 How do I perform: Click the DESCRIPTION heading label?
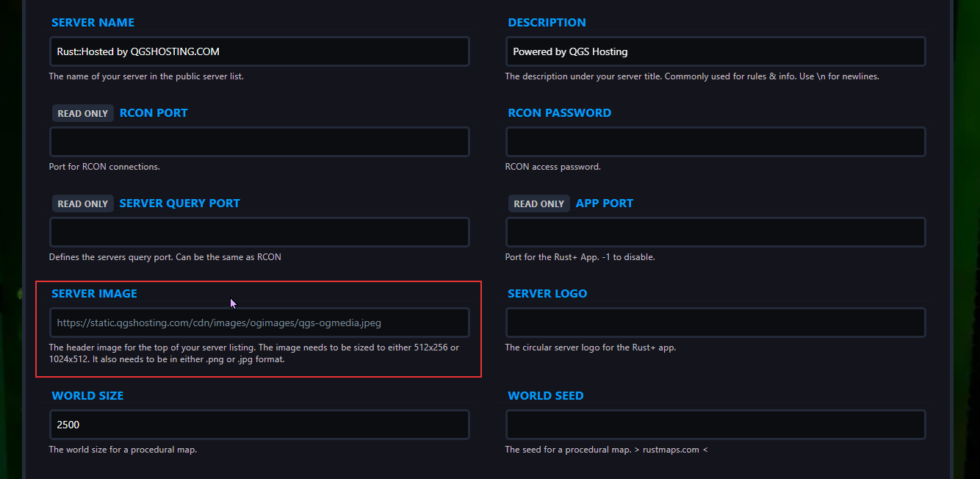click(547, 23)
